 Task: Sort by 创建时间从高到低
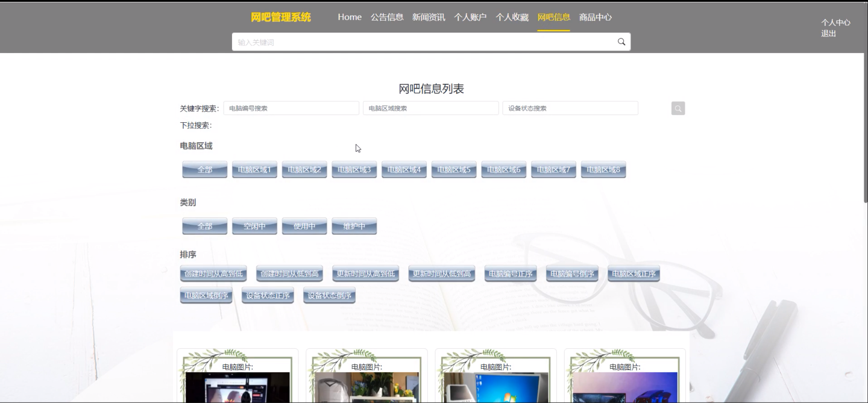pos(214,274)
